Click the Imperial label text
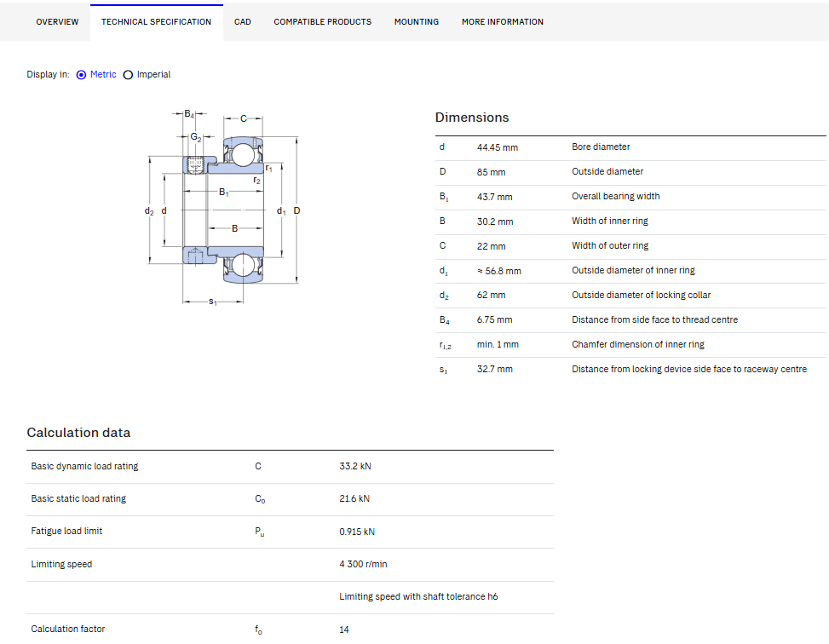Viewport: 829px width, 644px height. coord(153,75)
